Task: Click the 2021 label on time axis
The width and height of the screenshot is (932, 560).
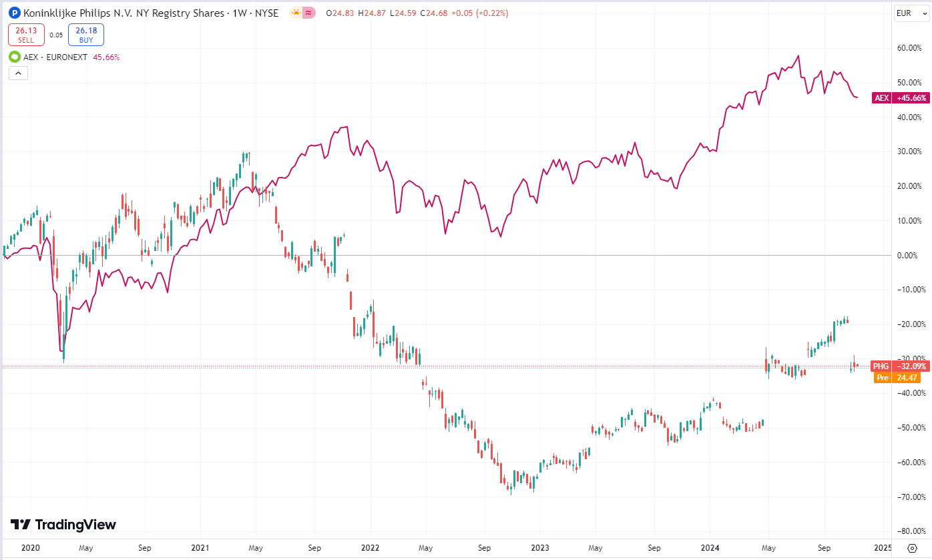Action: 200,547
